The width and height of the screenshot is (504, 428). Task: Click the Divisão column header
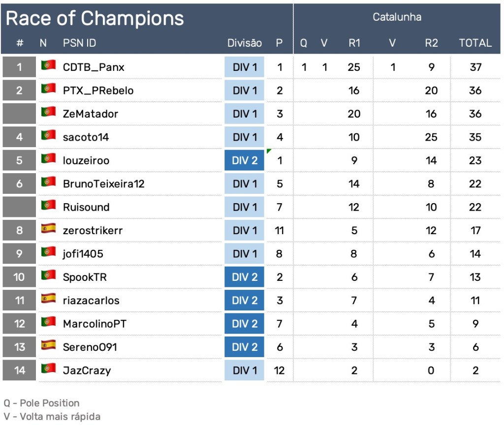click(245, 43)
